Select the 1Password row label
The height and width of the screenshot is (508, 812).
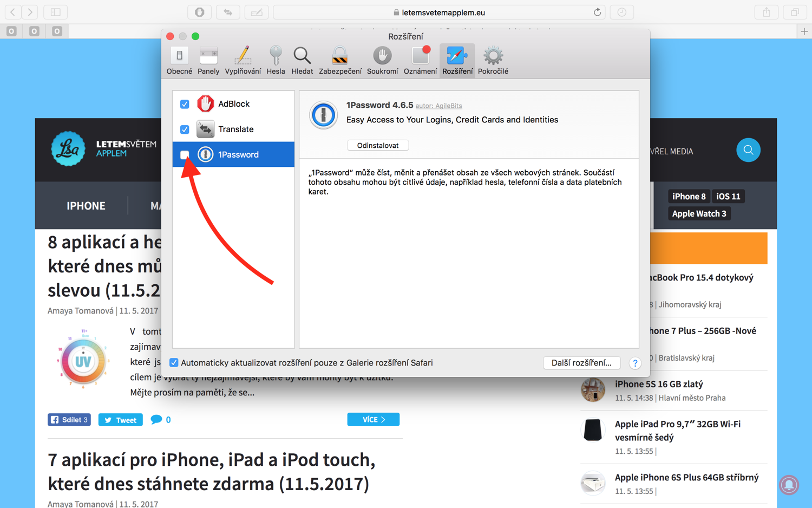coord(238,154)
